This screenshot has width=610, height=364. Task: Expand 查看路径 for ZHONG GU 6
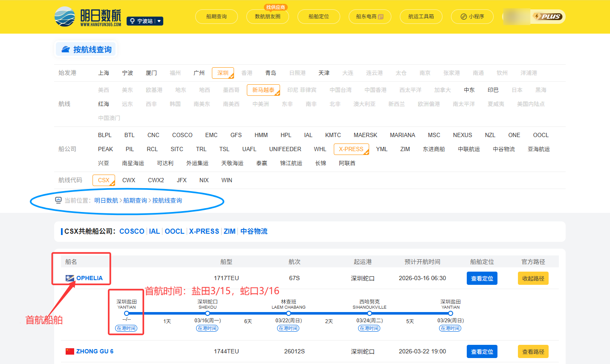[533, 352]
